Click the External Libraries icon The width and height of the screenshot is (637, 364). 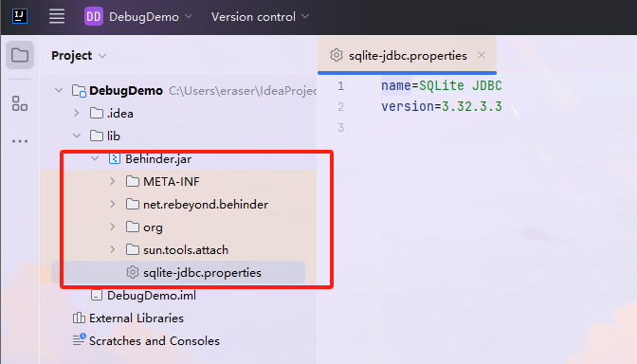(79, 318)
